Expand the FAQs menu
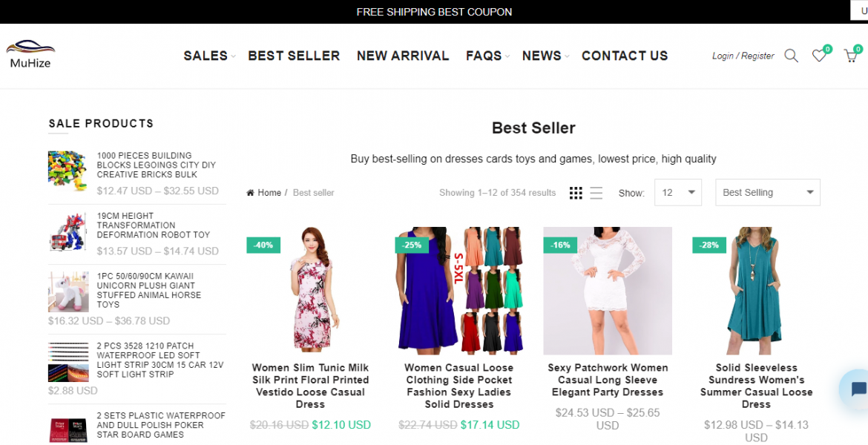868x445 pixels. click(484, 56)
